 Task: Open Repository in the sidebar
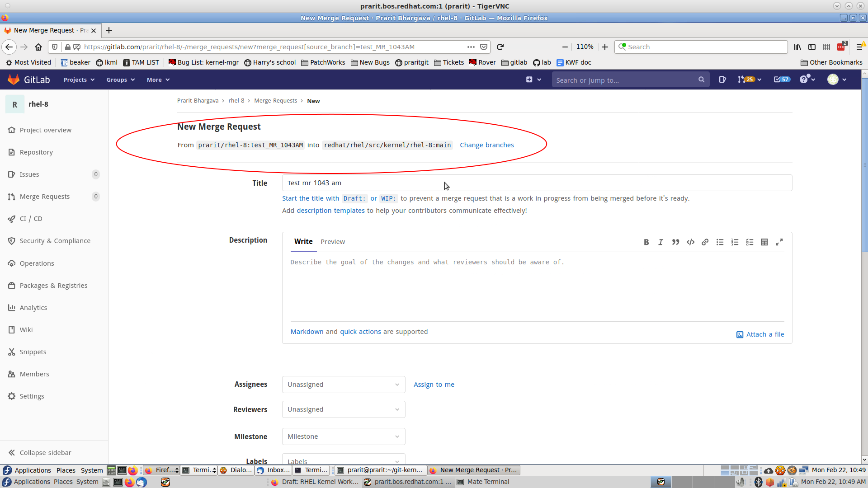[x=36, y=152]
